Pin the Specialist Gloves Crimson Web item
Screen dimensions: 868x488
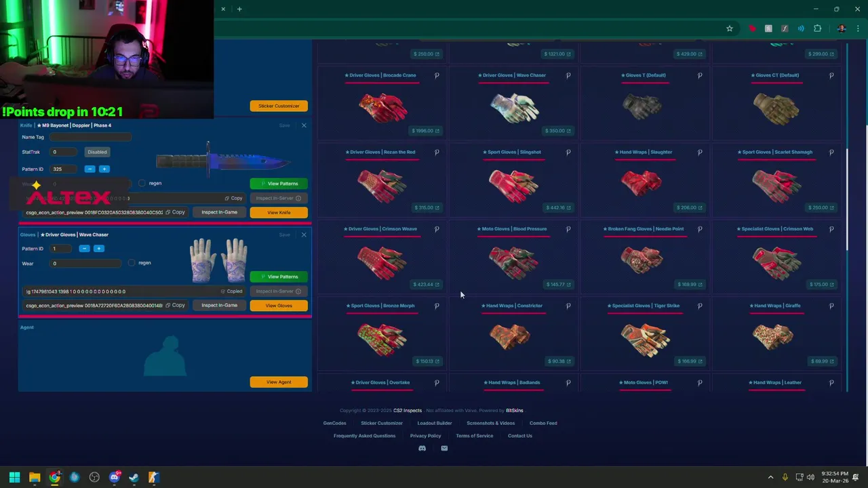pyautogui.click(x=831, y=228)
